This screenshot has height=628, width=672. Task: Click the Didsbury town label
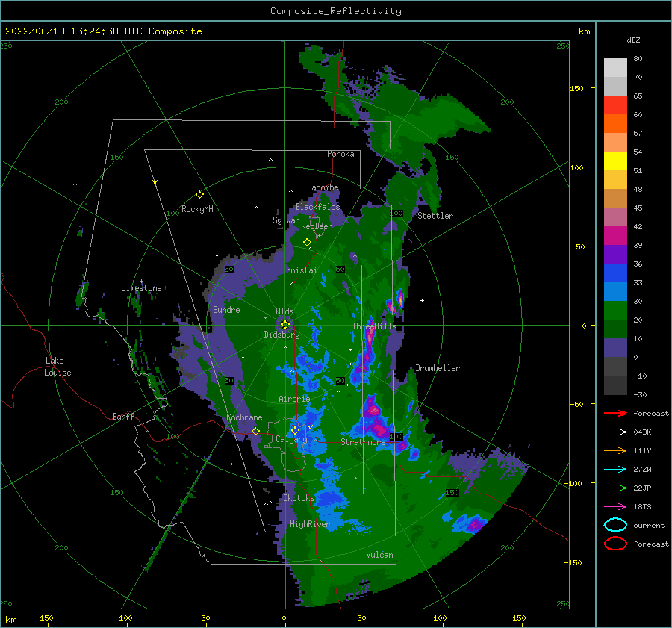click(x=281, y=335)
